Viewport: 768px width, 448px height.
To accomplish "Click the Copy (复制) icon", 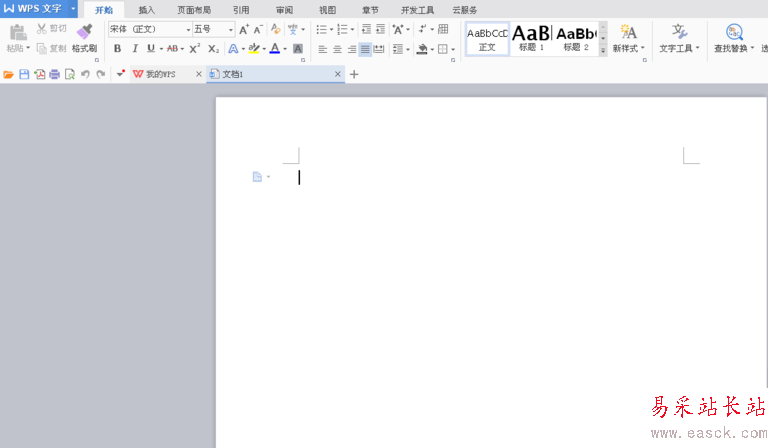I will pos(42,48).
